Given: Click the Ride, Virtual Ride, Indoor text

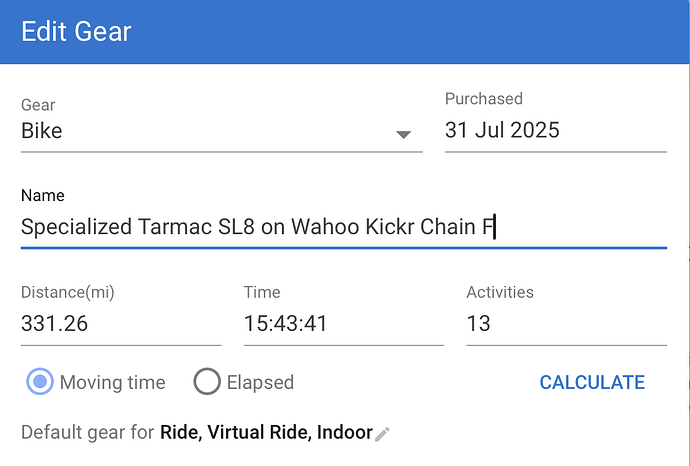Looking at the screenshot, I should coord(265,433).
